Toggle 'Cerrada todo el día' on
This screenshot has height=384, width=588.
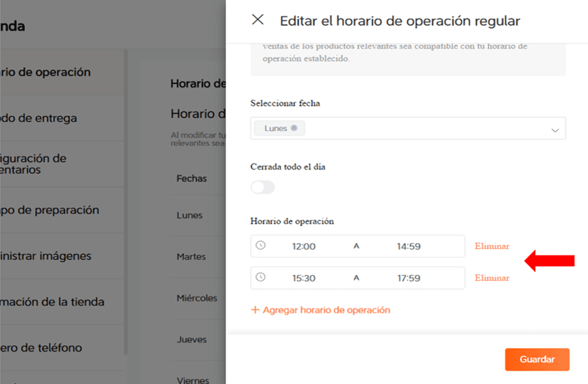(x=262, y=187)
